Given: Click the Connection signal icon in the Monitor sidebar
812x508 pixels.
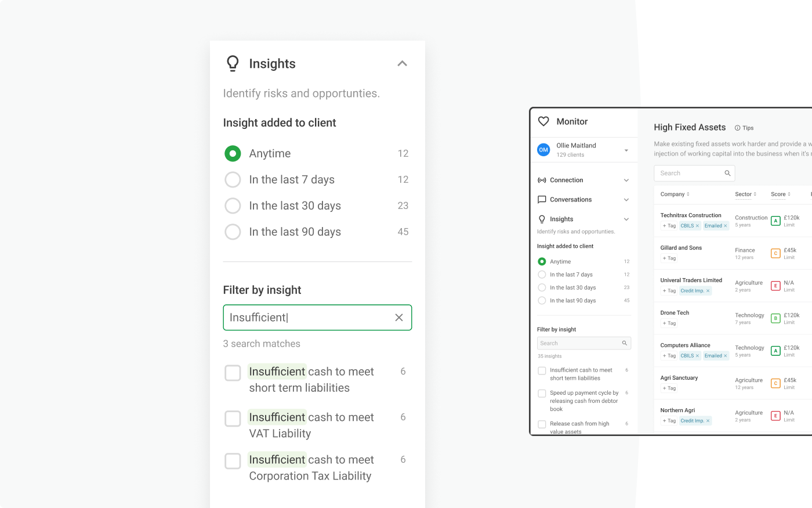Looking at the screenshot, I should (x=542, y=180).
